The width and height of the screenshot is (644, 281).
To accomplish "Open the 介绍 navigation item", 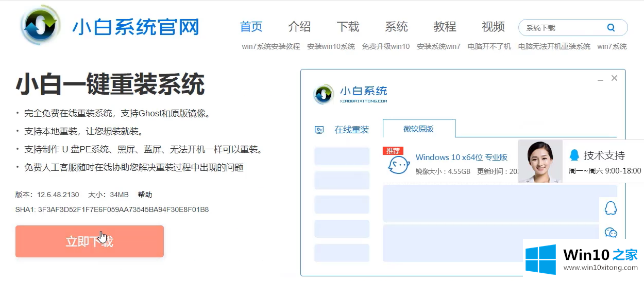I will pyautogui.click(x=299, y=27).
